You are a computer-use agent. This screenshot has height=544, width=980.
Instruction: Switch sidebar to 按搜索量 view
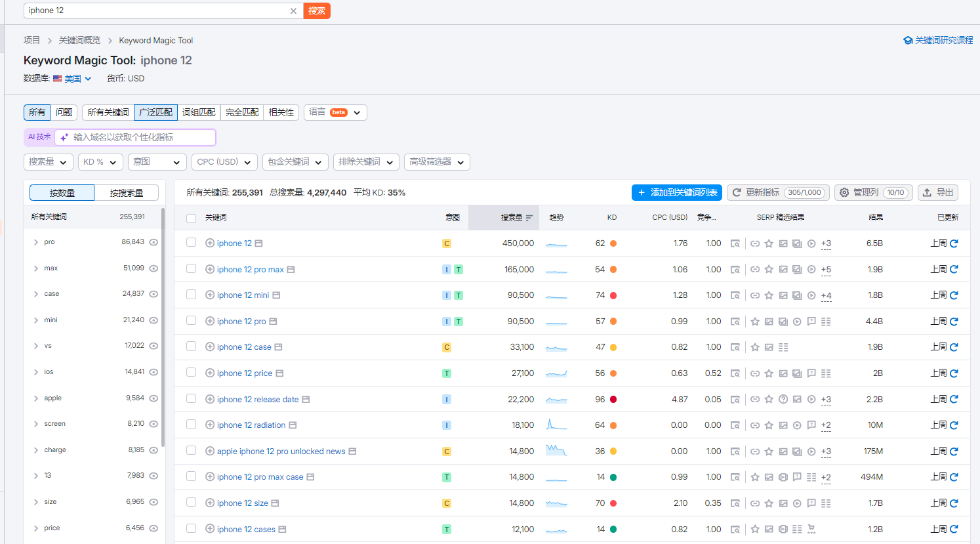tap(127, 193)
